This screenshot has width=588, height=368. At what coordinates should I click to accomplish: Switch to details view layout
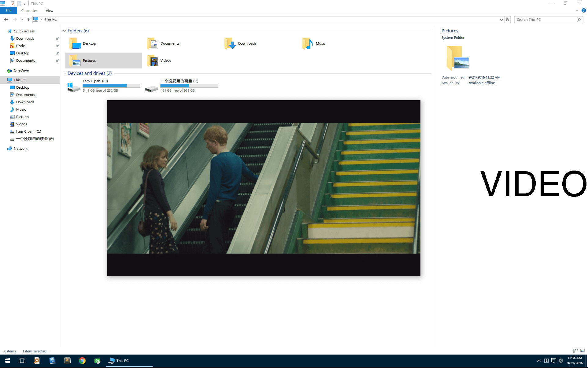coord(576,351)
